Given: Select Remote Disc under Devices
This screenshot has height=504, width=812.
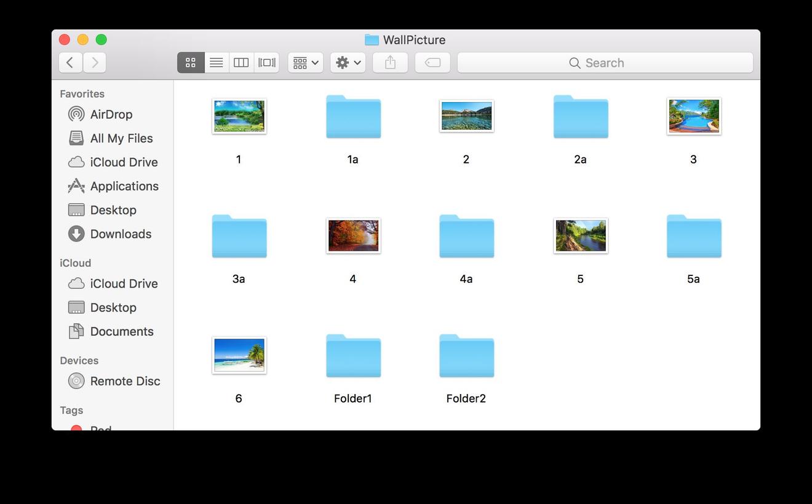Looking at the screenshot, I should (x=125, y=381).
